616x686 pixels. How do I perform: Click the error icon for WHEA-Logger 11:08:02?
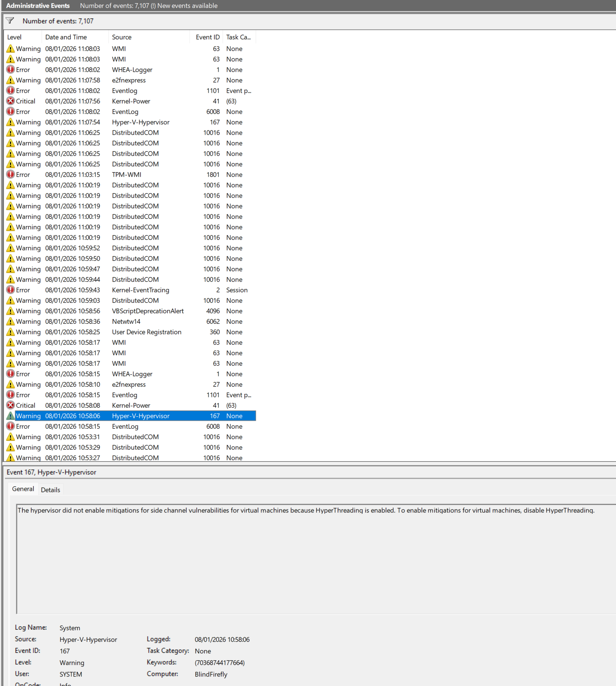click(11, 70)
